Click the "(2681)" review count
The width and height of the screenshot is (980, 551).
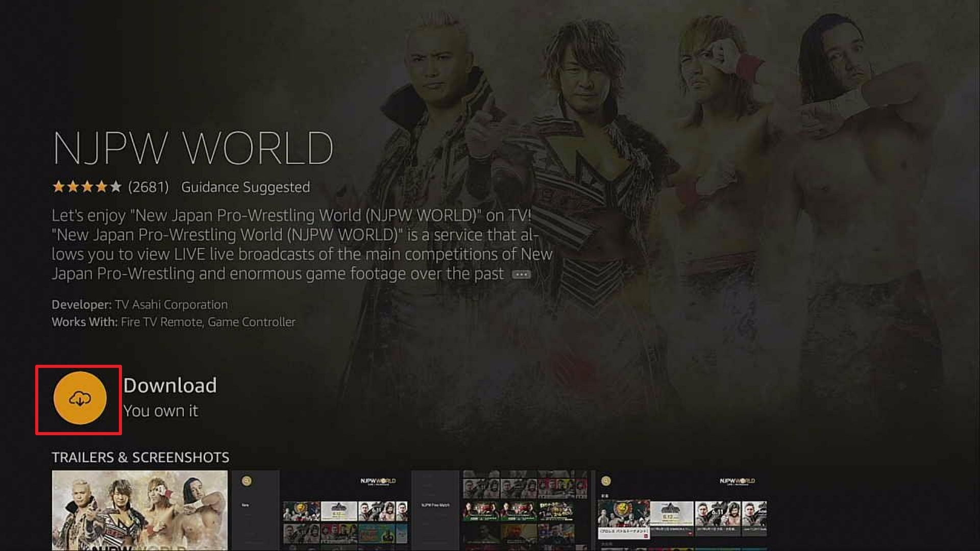148,187
